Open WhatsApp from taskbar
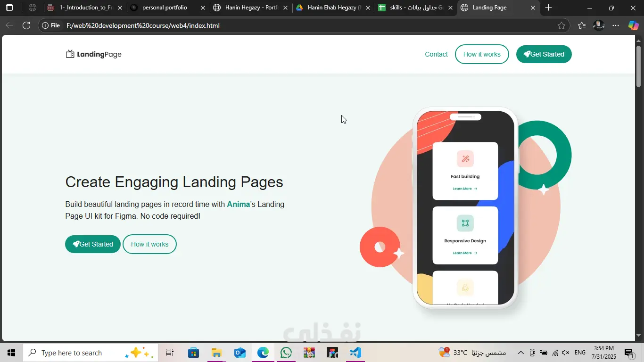Screen dimensions: 644x362 (286, 353)
